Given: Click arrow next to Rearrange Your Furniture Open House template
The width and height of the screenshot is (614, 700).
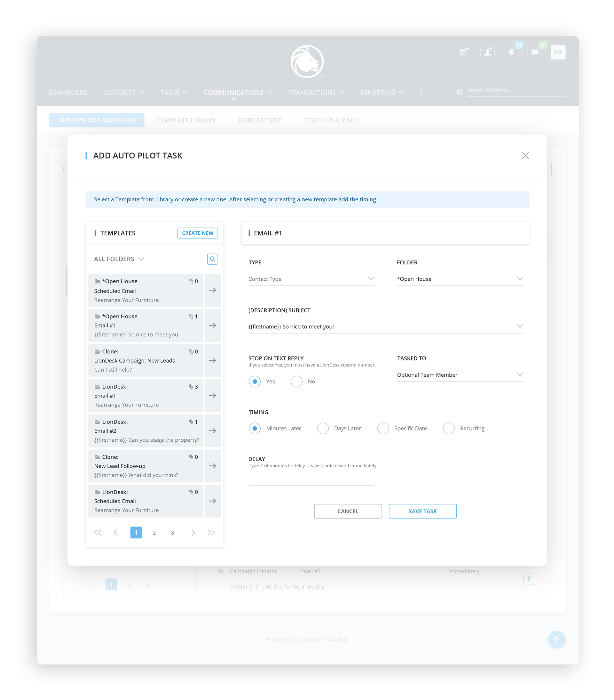Looking at the screenshot, I should (x=212, y=290).
